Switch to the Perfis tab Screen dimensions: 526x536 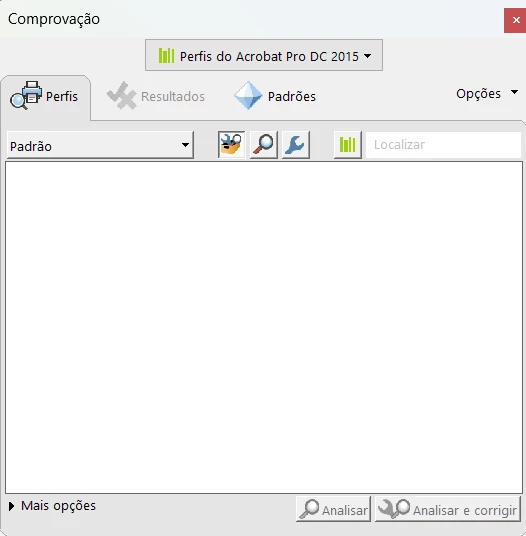[46, 96]
